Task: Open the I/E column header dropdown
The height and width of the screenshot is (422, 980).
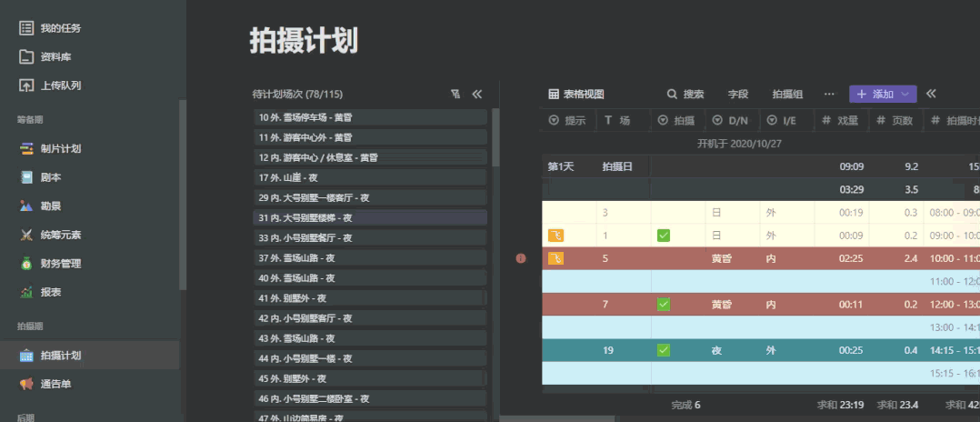Action: click(x=771, y=121)
